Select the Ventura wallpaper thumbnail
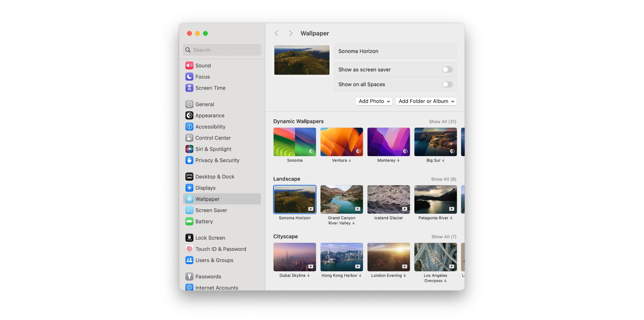Screen dimensions: 644x320 [x=342, y=142]
